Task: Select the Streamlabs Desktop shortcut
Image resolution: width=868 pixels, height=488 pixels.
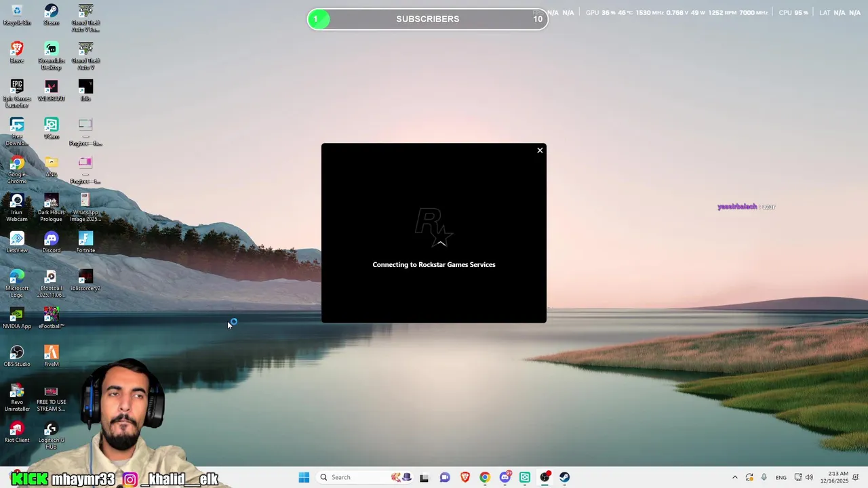Action: pyautogui.click(x=51, y=56)
